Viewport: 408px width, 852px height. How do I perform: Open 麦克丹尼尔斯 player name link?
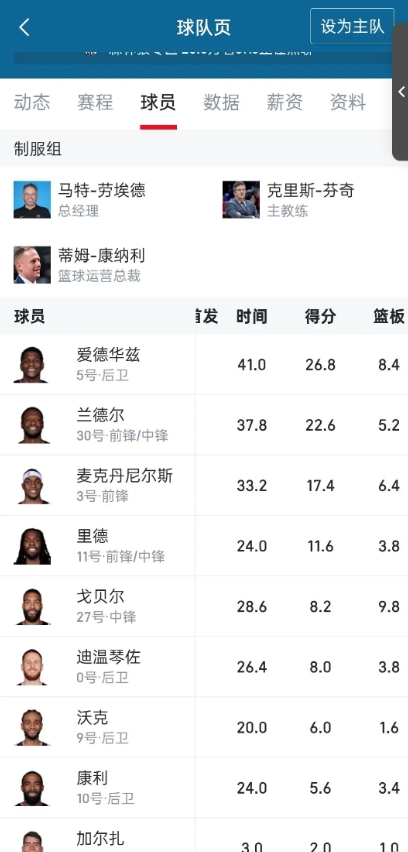[x=124, y=476]
